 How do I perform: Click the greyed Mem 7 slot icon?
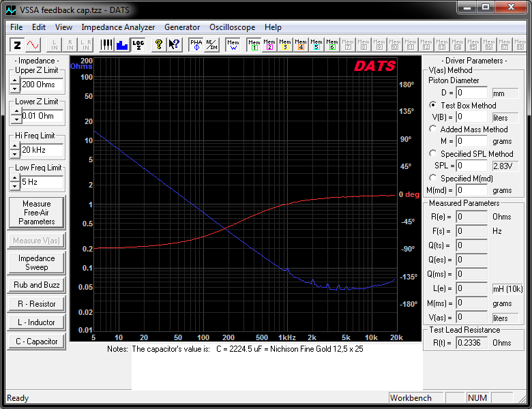[x=348, y=44]
